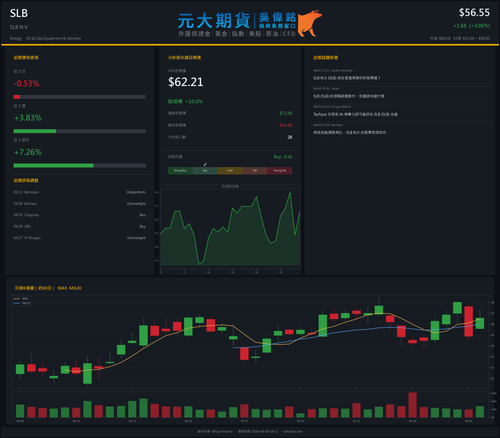
Task: Click the Sell rating segment
Action: point(255,171)
